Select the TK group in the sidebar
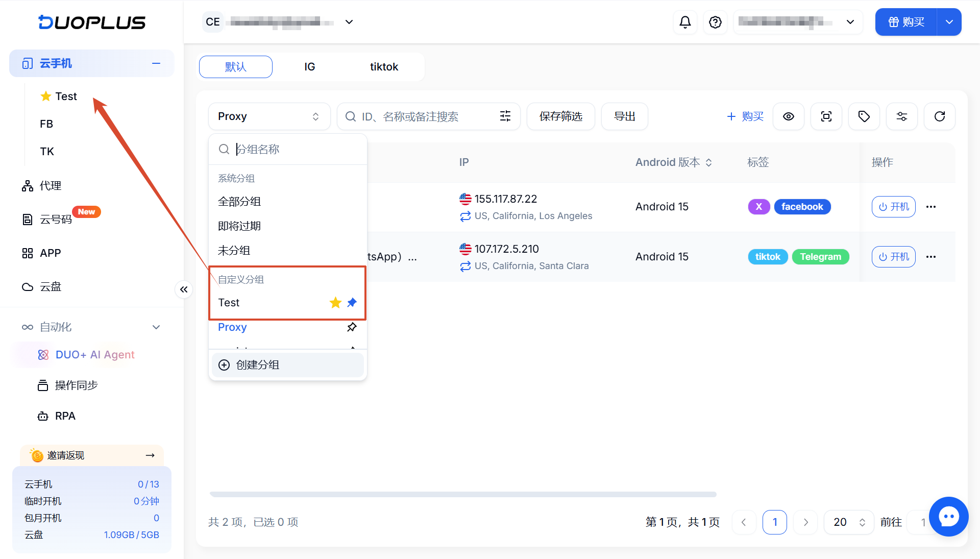This screenshot has width=980, height=559. coord(47,152)
